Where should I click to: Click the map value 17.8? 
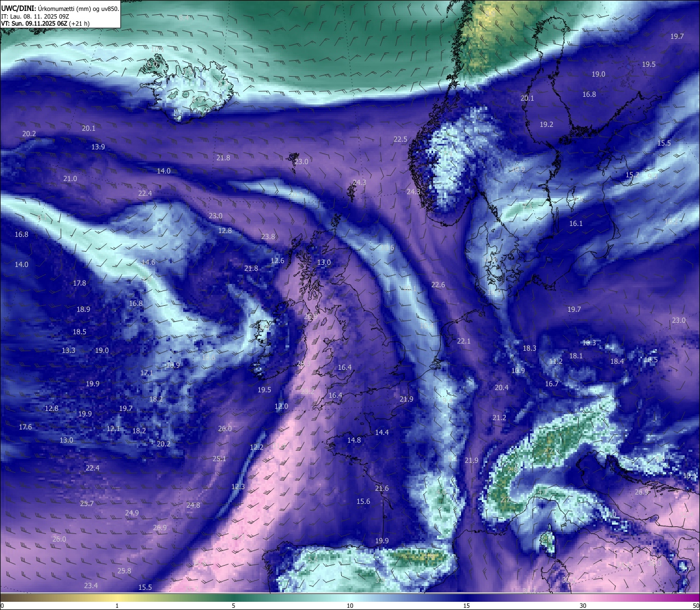pyautogui.click(x=79, y=283)
